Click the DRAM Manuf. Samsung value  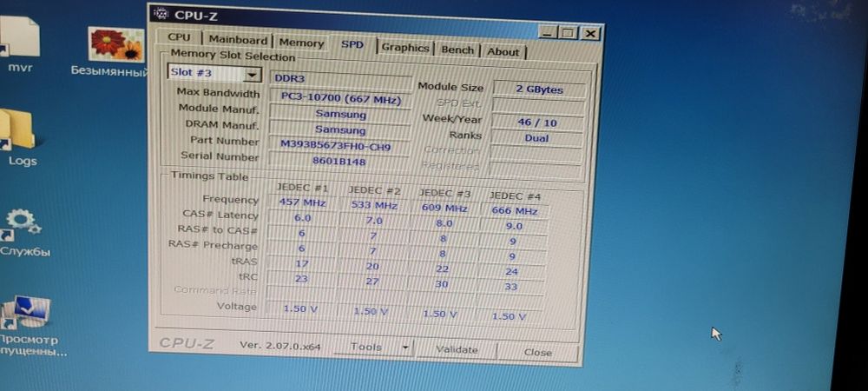[340, 130]
